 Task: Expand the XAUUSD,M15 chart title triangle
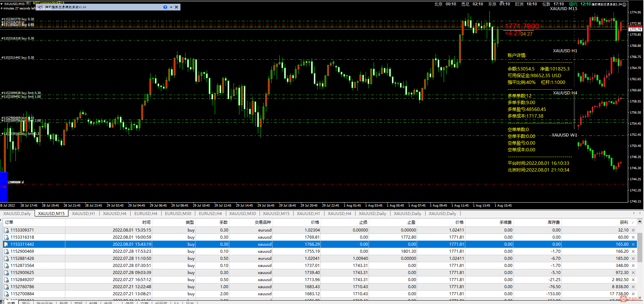point(2,4)
